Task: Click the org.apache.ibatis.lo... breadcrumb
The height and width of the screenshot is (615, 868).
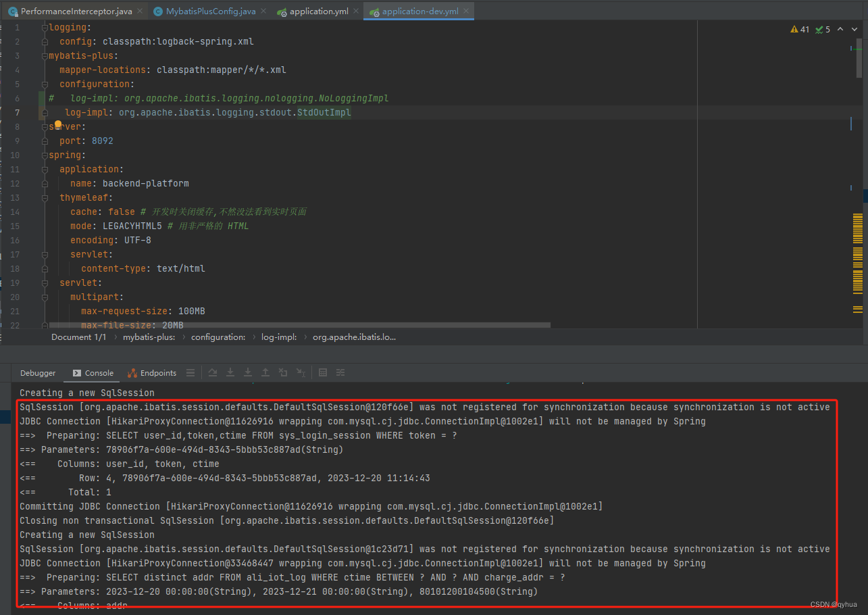Action: coord(354,337)
